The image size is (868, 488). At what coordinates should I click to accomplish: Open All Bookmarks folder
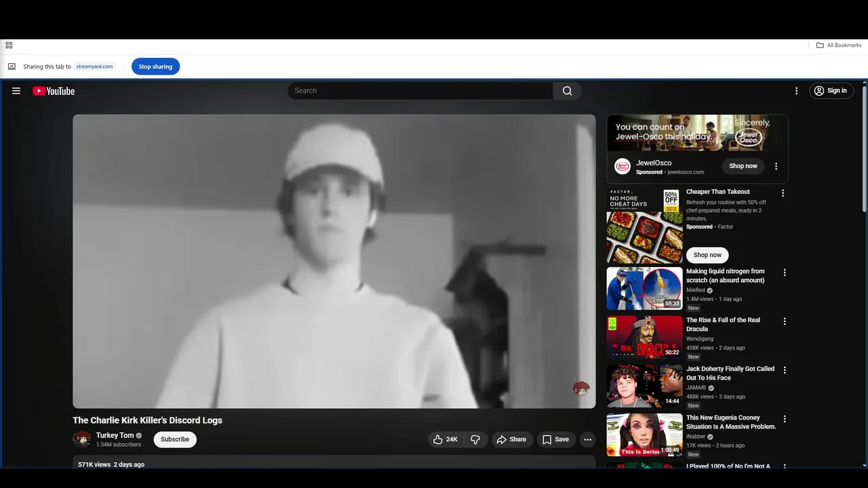839,45
